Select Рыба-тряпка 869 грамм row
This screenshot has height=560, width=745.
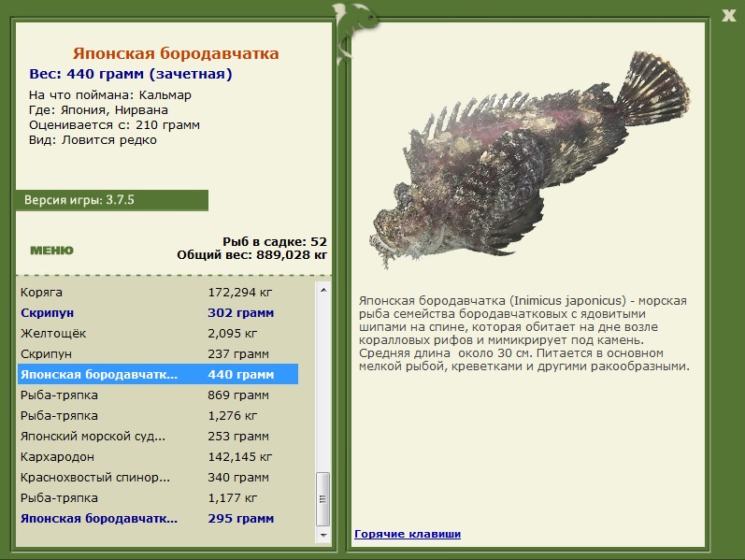coord(158,395)
